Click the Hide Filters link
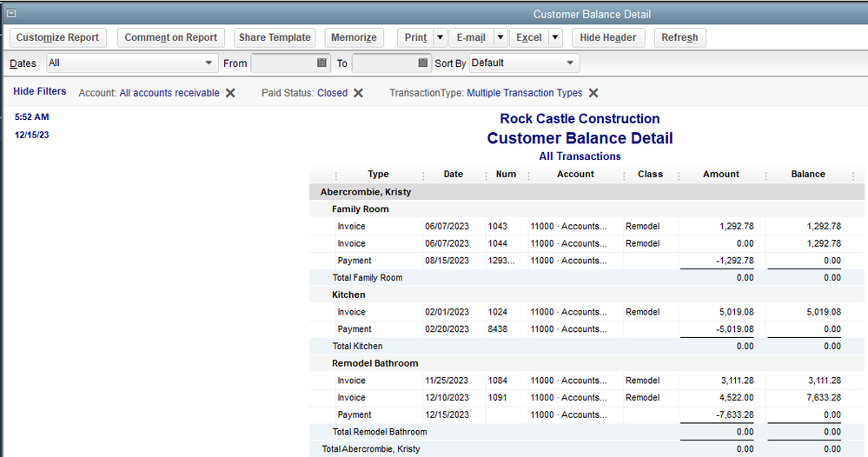868x457 pixels. click(x=40, y=91)
